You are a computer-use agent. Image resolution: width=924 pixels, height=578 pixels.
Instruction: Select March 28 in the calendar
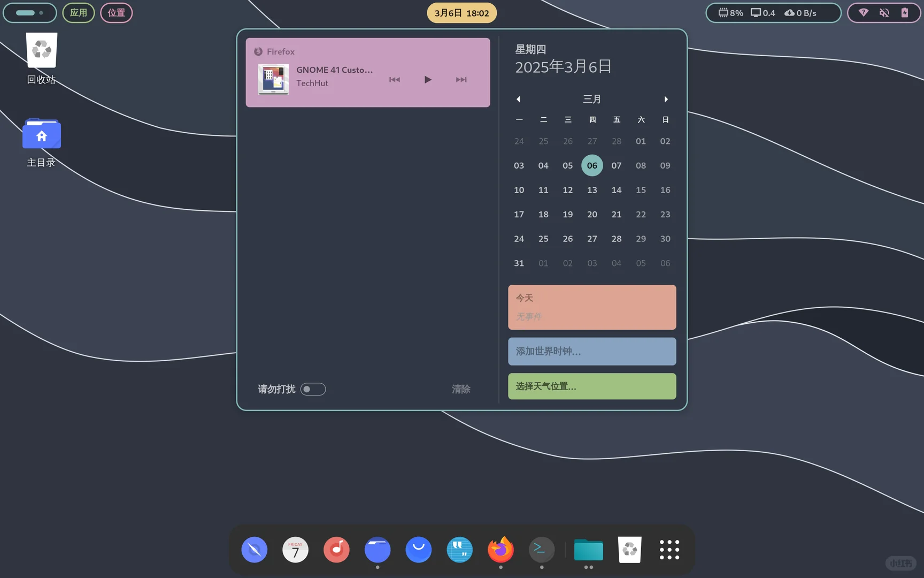pyautogui.click(x=617, y=239)
